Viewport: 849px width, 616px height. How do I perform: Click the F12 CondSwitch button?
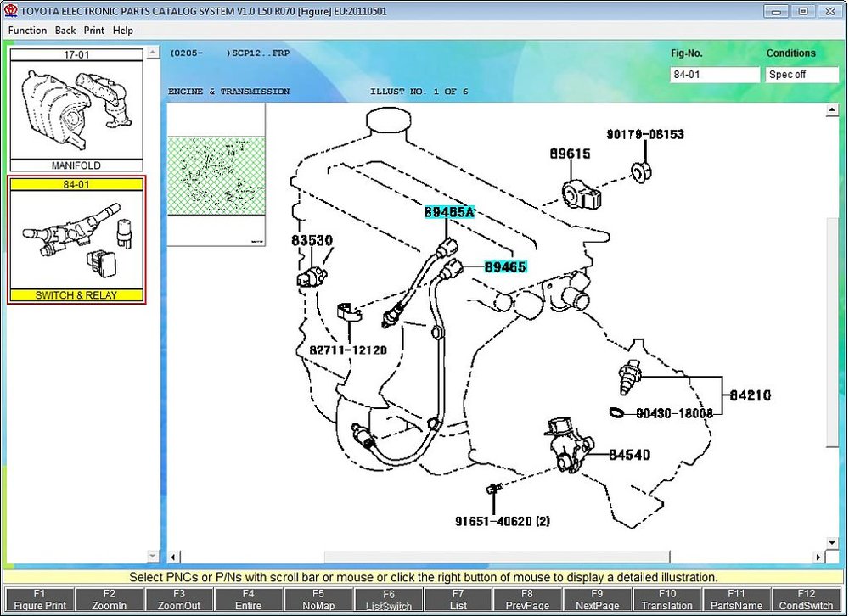tap(807, 600)
